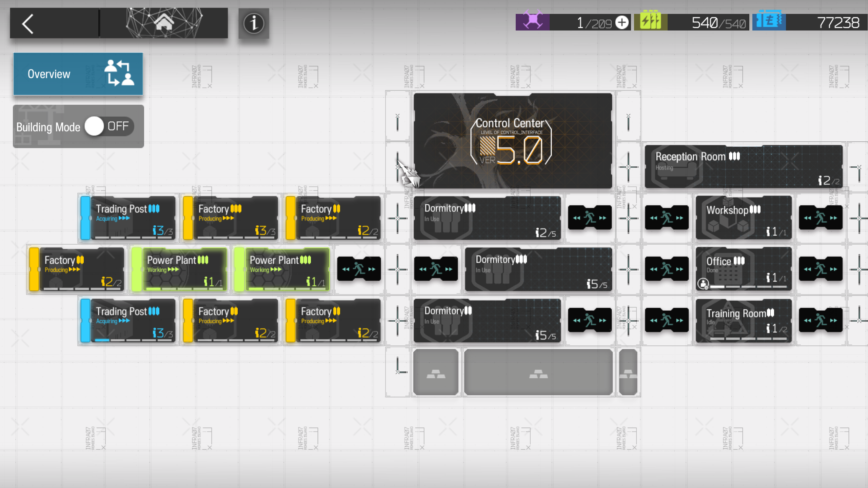Open the info icon button
Screen dimensions: 868x488
click(254, 23)
